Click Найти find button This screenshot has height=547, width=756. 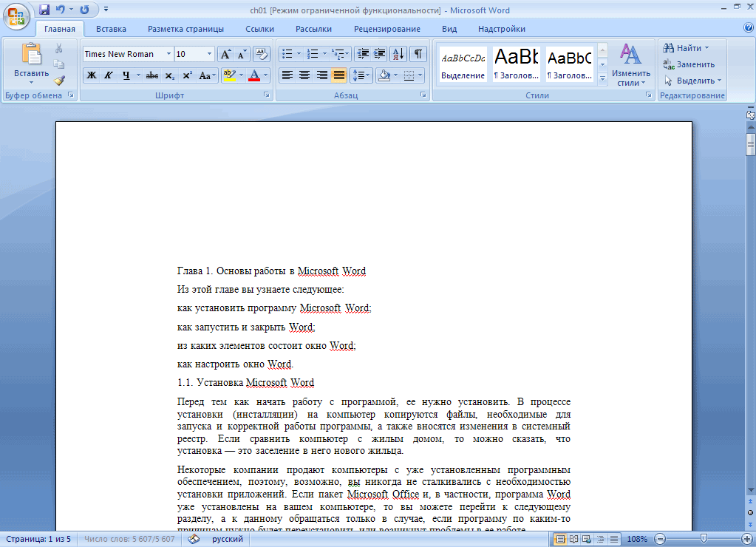click(687, 48)
